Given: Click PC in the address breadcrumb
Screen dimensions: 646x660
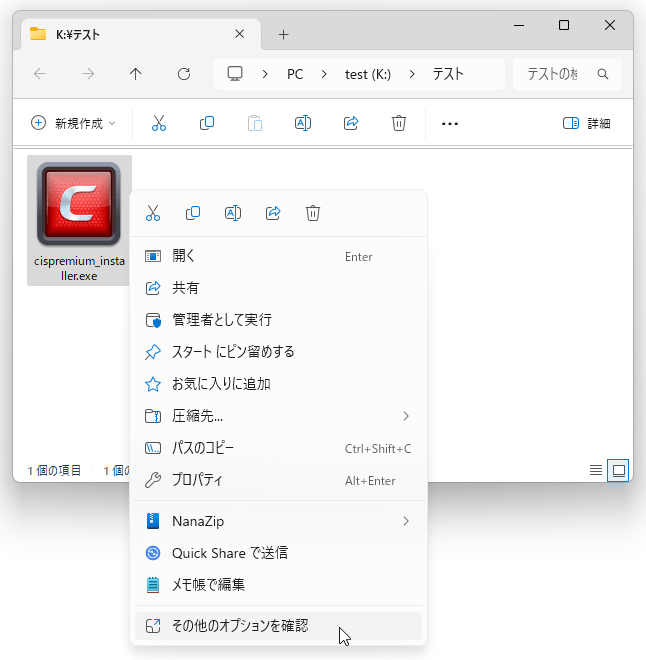Looking at the screenshot, I should [295, 74].
